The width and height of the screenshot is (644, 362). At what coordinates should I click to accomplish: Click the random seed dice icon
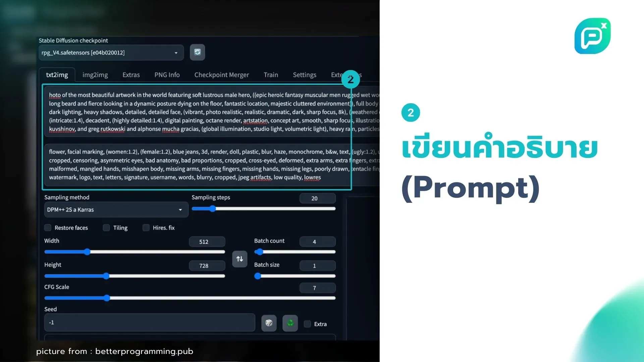coord(268,323)
